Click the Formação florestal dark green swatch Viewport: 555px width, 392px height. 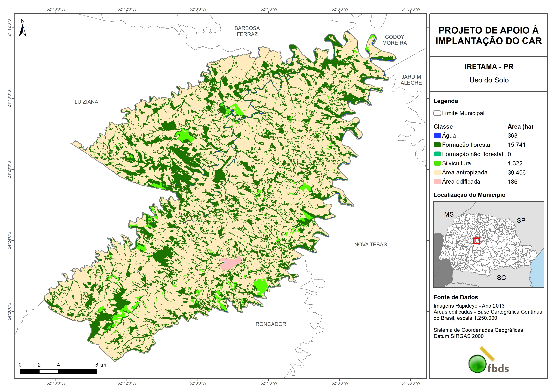point(437,145)
